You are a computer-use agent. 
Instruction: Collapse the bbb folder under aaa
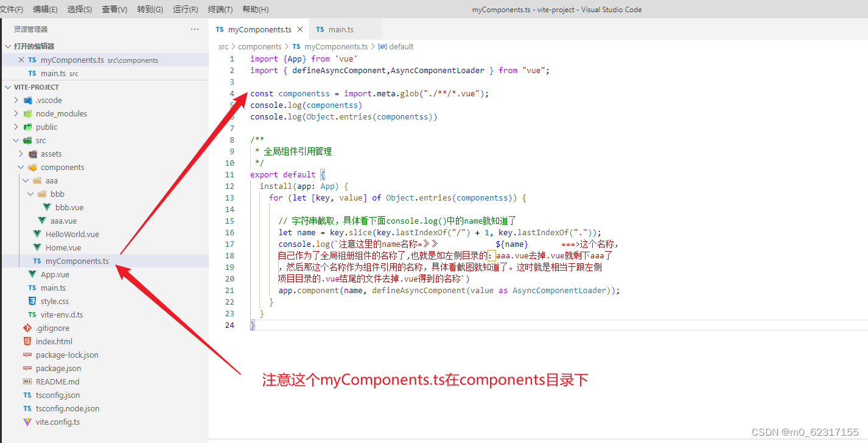(29, 194)
